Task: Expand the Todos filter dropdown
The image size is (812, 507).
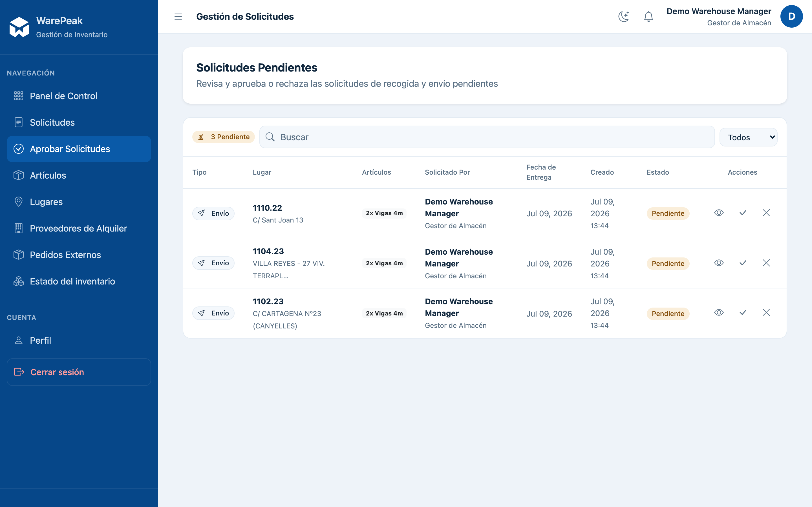Action: point(748,137)
